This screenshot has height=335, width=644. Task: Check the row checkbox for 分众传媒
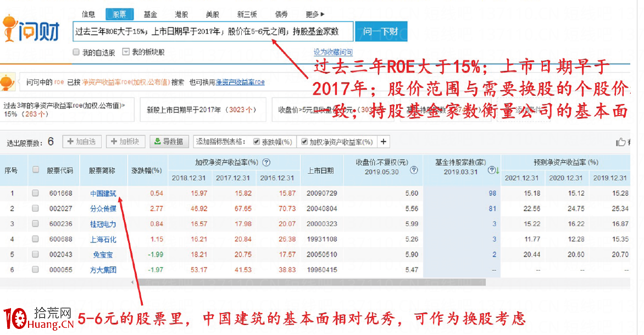(x=35, y=208)
